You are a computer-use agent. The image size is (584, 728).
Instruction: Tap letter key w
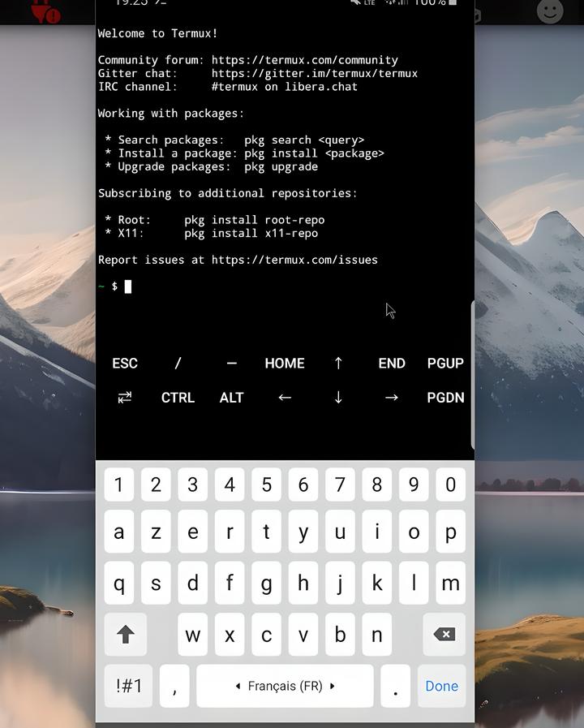(192, 634)
